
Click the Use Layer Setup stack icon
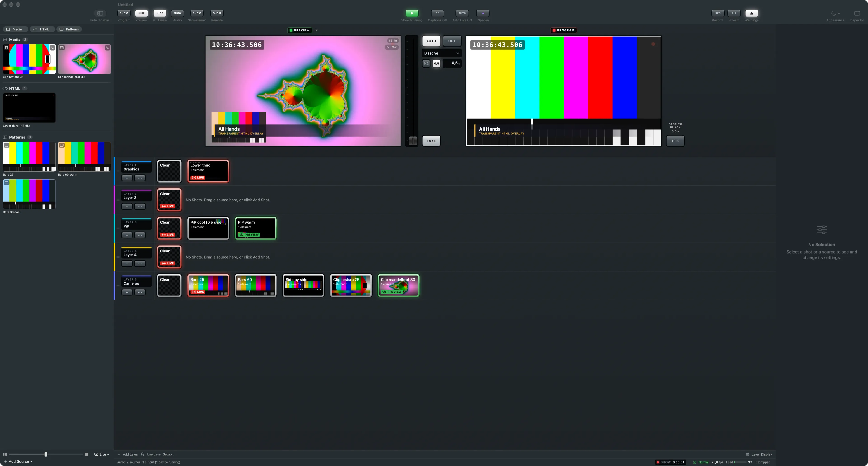coord(143,454)
